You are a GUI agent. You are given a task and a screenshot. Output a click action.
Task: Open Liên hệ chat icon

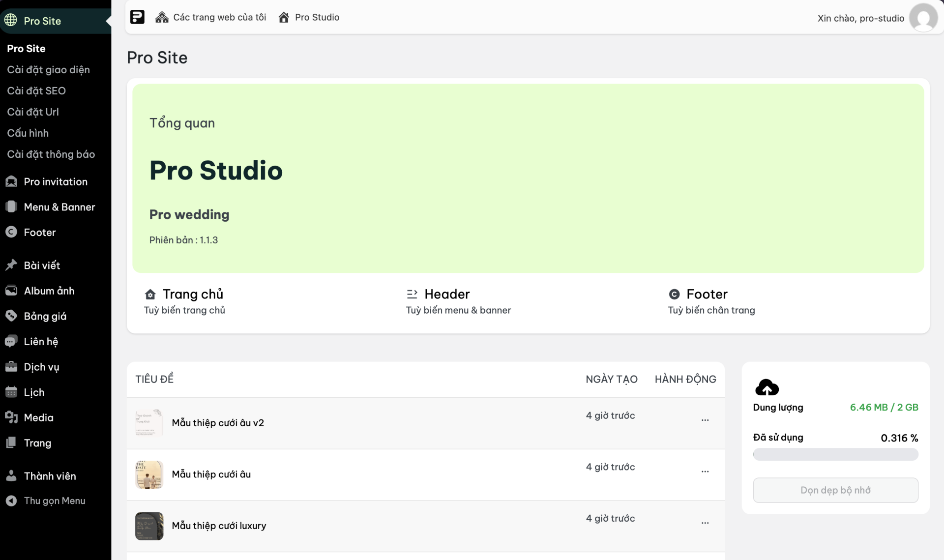(x=11, y=342)
